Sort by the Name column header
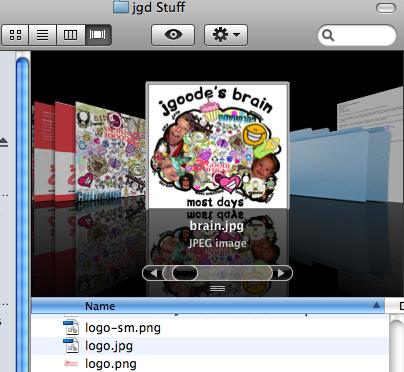This screenshot has width=404, height=372. click(208, 306)
